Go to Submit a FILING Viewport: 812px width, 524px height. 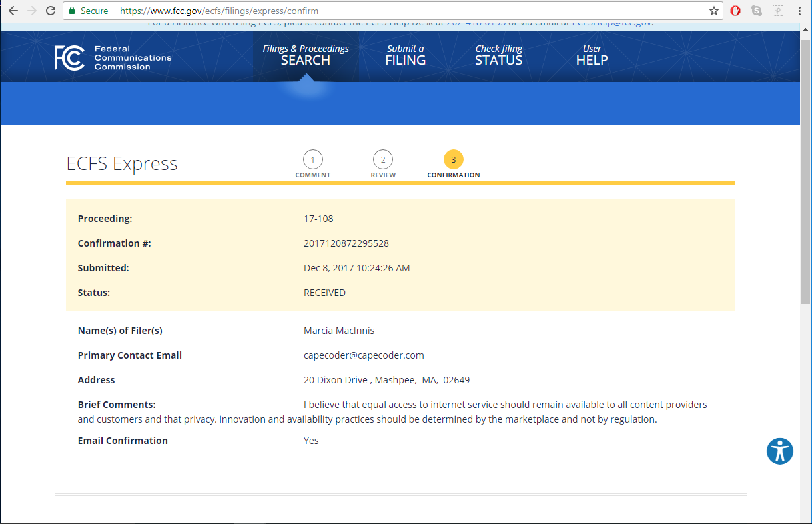[405, 55]
